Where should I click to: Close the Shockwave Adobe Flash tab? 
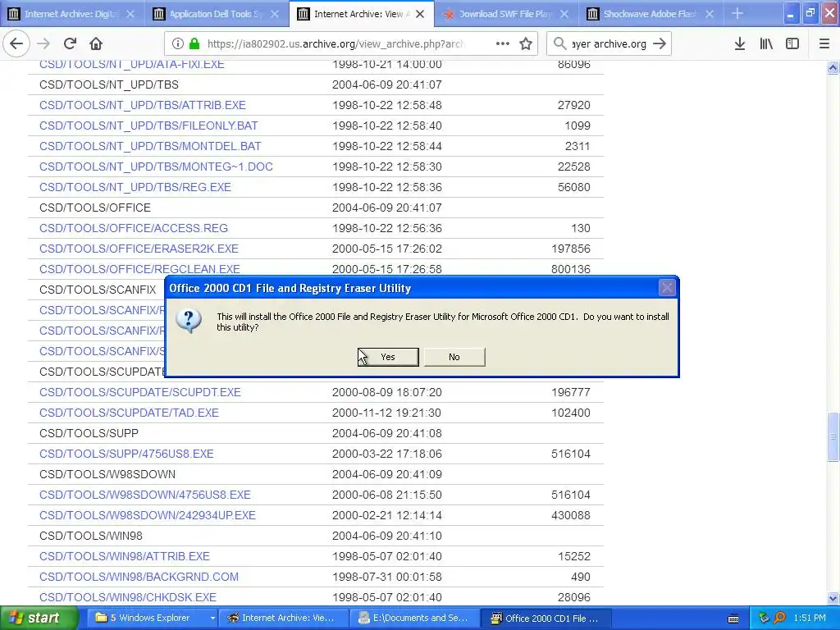710,14
